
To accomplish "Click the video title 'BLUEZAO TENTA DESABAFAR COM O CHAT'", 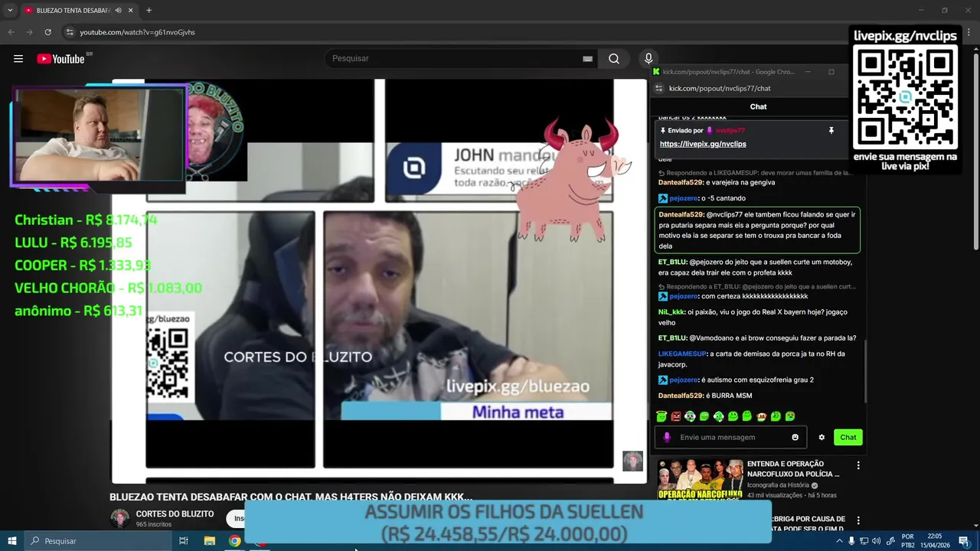I will click(291, 497).
